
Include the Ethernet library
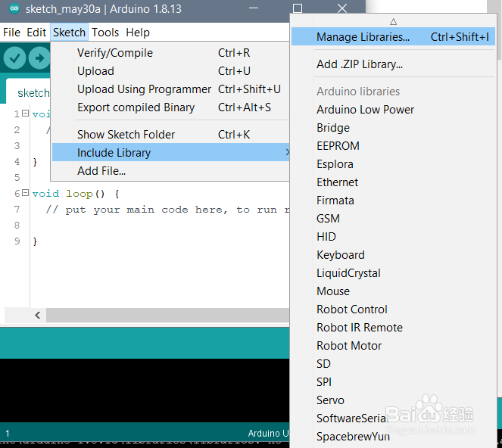tap(393, 182)
